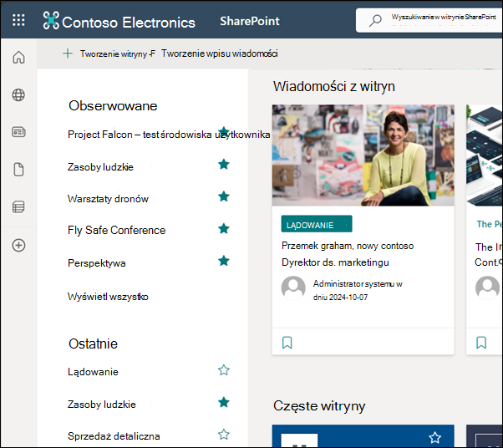Bookmark the second news card
The height and width of the screenshot is (448, 503).
point(481,343)
